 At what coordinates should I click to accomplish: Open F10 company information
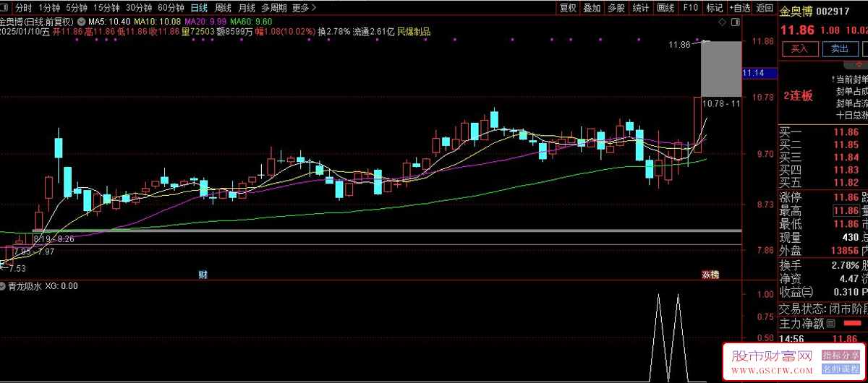[x=690, y=8]
